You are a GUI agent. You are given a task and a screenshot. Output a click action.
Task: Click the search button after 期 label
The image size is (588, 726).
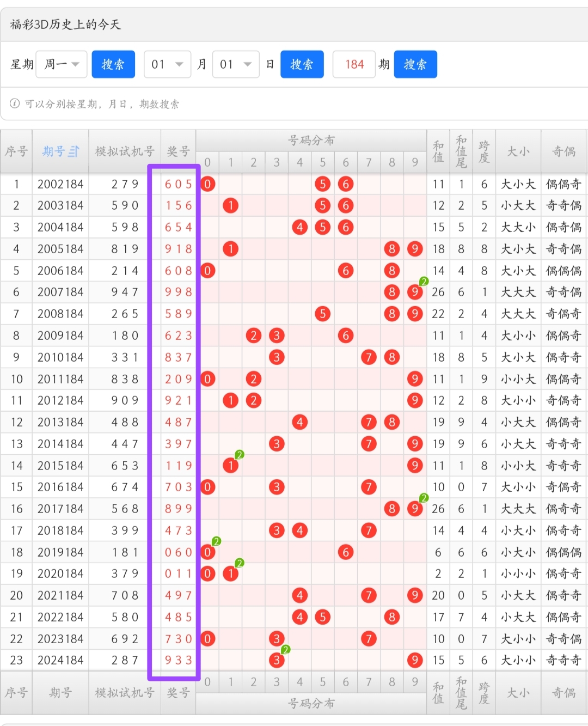(415, 64)
